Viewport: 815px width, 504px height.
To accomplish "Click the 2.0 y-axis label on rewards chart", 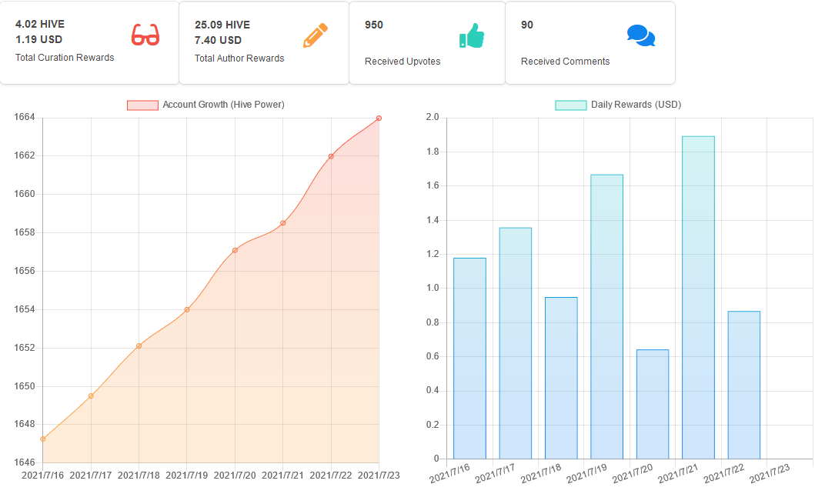I will click(x=433, y=117).
